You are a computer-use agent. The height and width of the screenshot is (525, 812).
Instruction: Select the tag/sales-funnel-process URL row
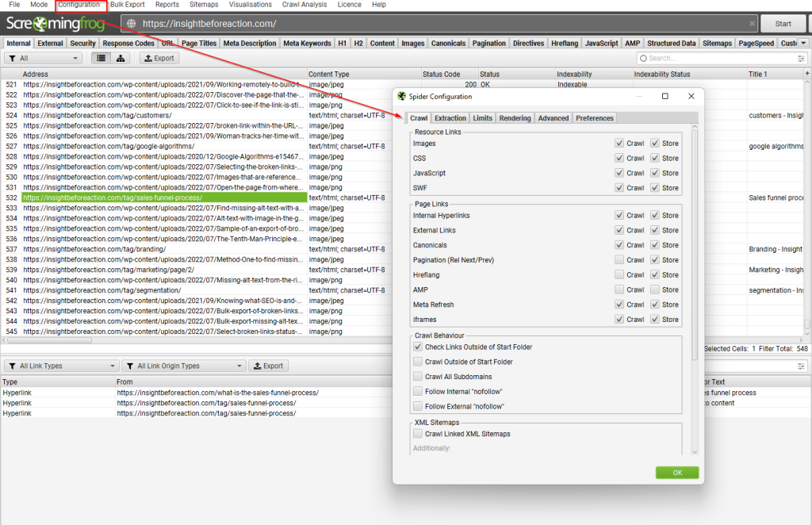click(164, 197)
